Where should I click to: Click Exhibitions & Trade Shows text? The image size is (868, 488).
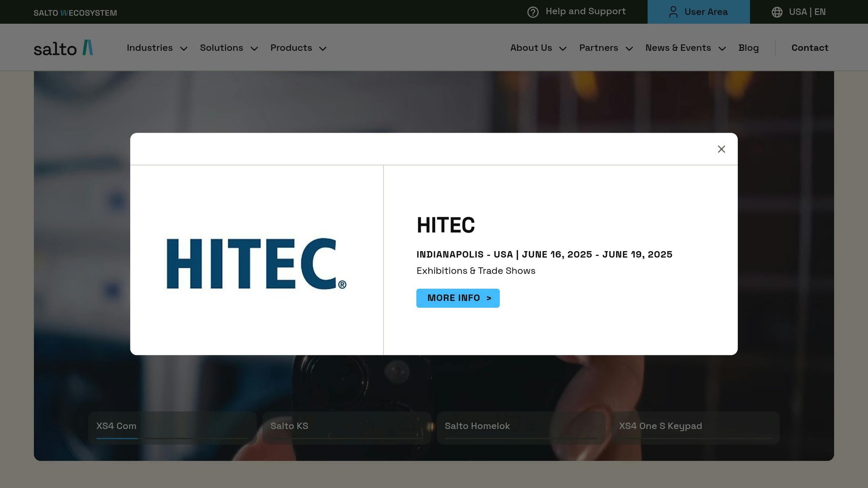point(476,271)
